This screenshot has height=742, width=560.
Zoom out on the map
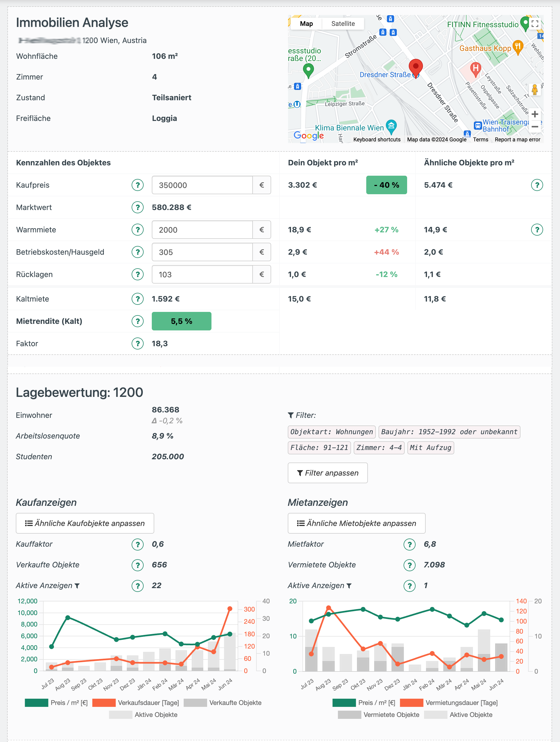(535, 127)
